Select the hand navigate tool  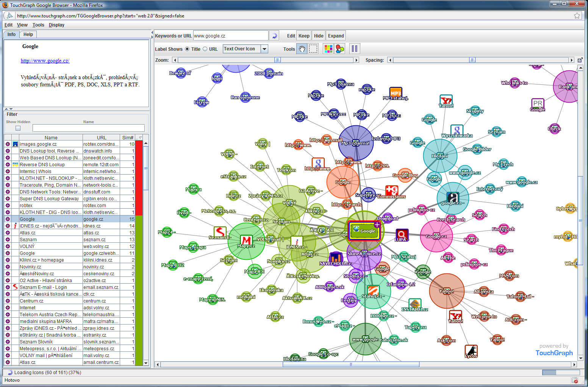click(302, 49)
